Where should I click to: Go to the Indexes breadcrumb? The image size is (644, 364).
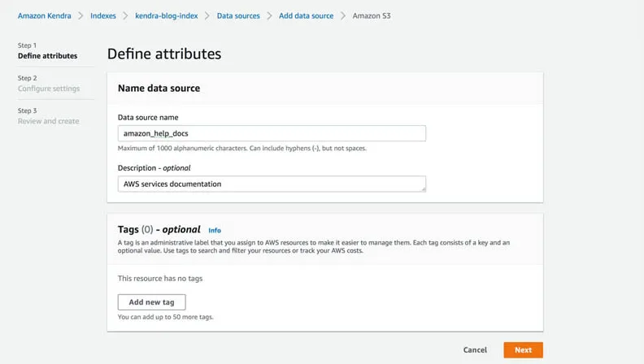(x=102, y=15)
